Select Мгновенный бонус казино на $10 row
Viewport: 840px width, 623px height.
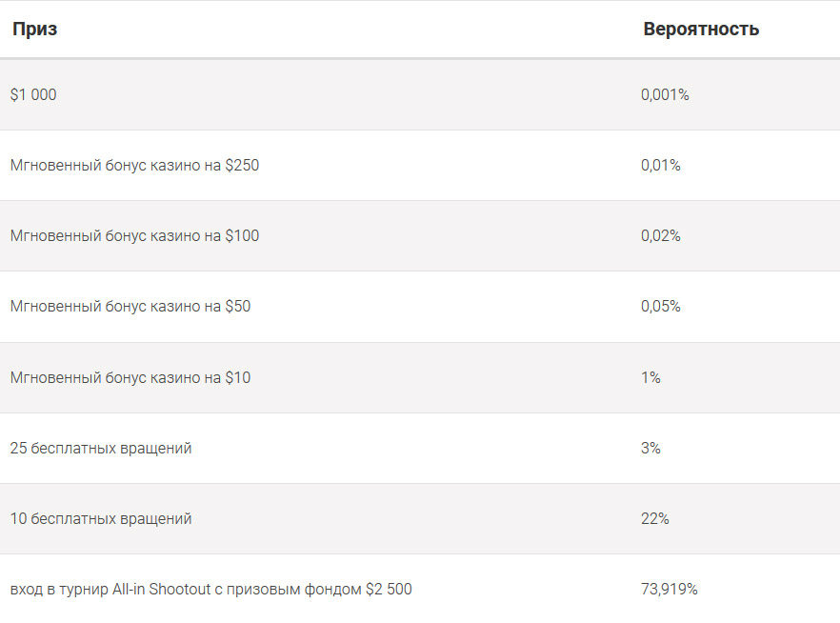pyautogui.click(x=420, y=377)
